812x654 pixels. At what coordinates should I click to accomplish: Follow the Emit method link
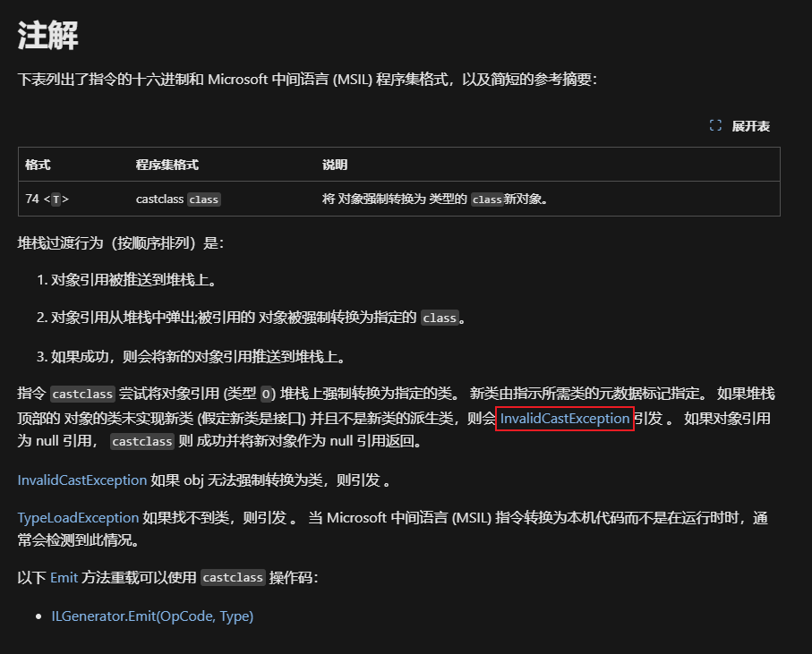(64, 577)
